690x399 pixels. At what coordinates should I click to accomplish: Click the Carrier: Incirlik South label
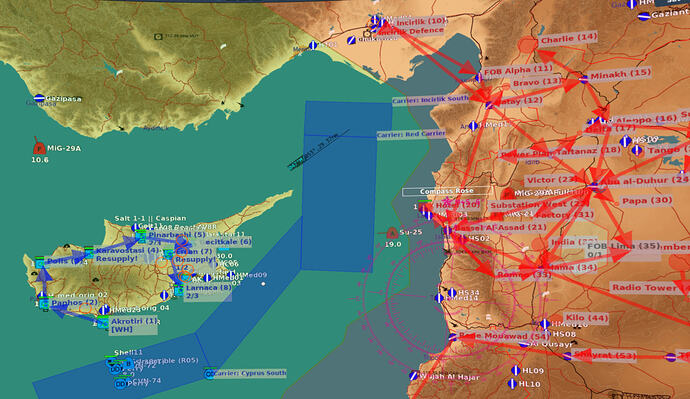pyautogui.click(x=430, y=99)
